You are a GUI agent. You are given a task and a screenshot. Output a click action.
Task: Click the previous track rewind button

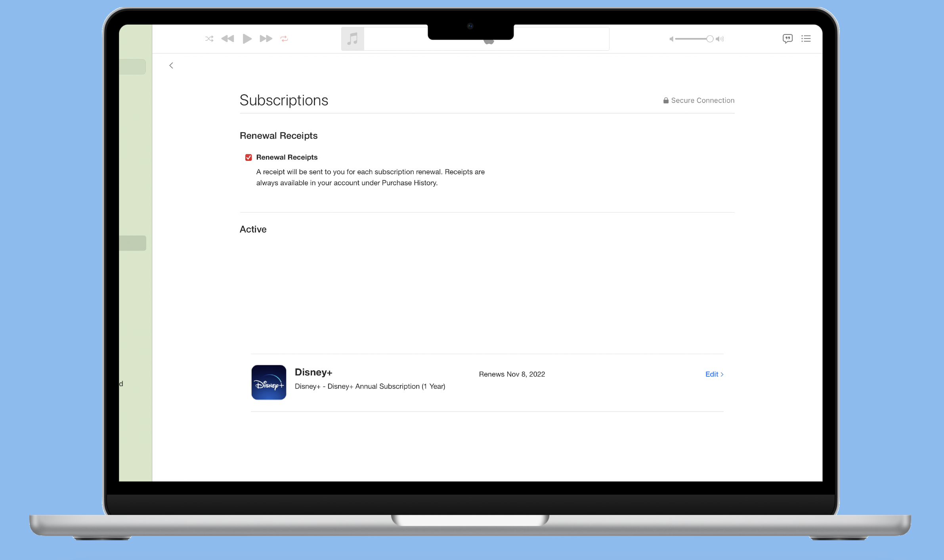coord(227,39)
